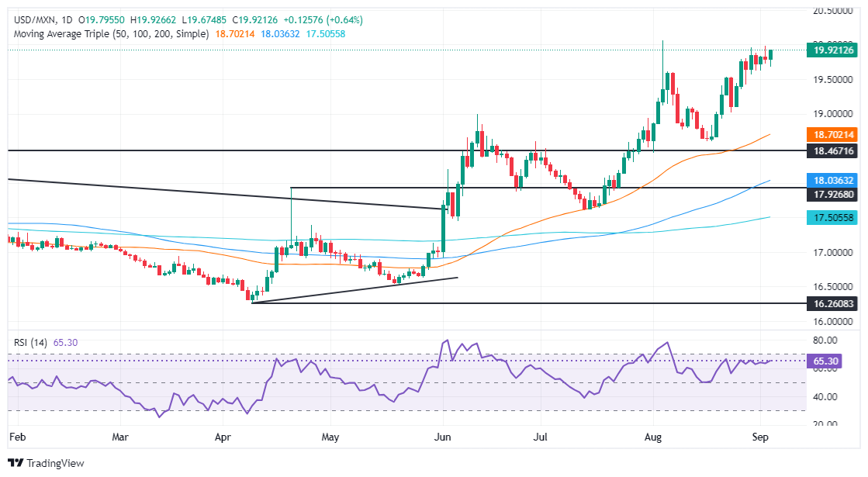
Task: Click the 18.46716 horizontal line price label
Action: click(833, 150)
